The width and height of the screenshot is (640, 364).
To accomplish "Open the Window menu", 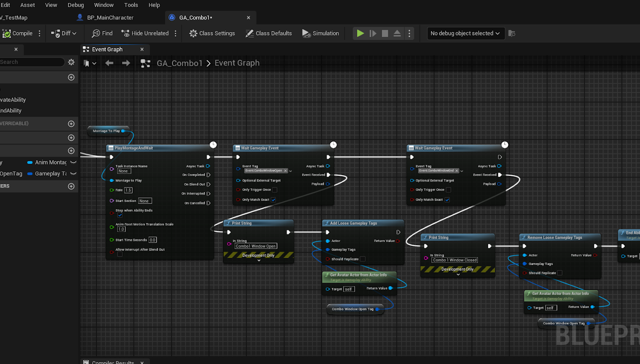I will pos(103,5).
